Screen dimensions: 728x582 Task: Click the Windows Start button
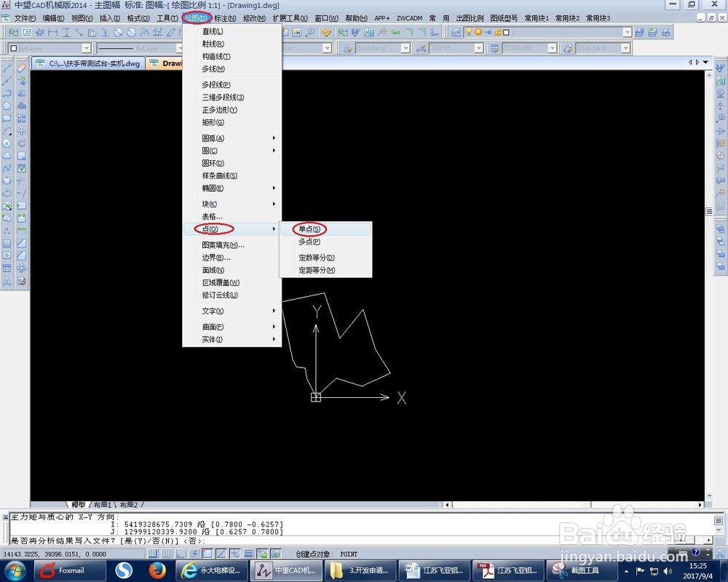tap(15, 570)
